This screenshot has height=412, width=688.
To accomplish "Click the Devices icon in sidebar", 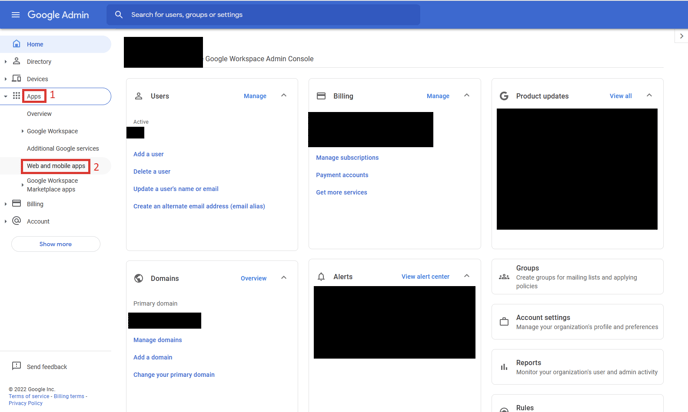I will 16,79.
